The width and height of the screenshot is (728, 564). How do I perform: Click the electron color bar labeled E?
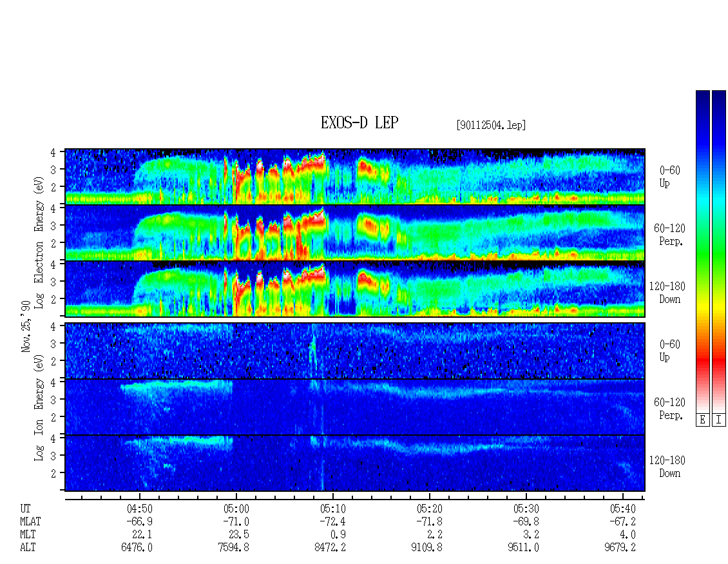702,251
